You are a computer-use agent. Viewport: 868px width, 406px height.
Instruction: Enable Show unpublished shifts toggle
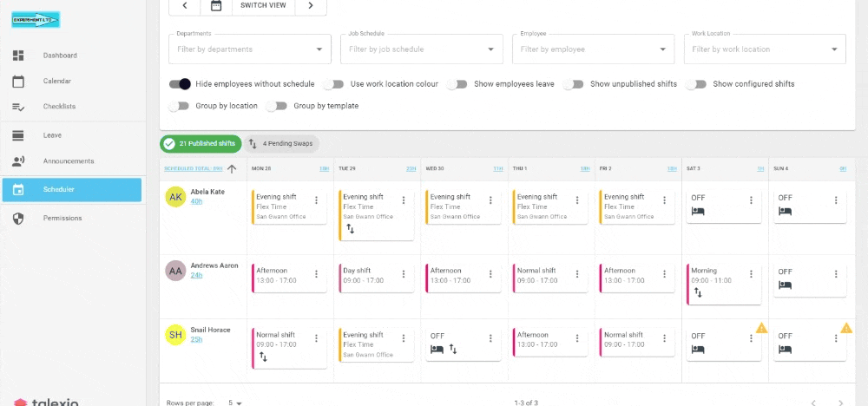(x=574, y=84)
